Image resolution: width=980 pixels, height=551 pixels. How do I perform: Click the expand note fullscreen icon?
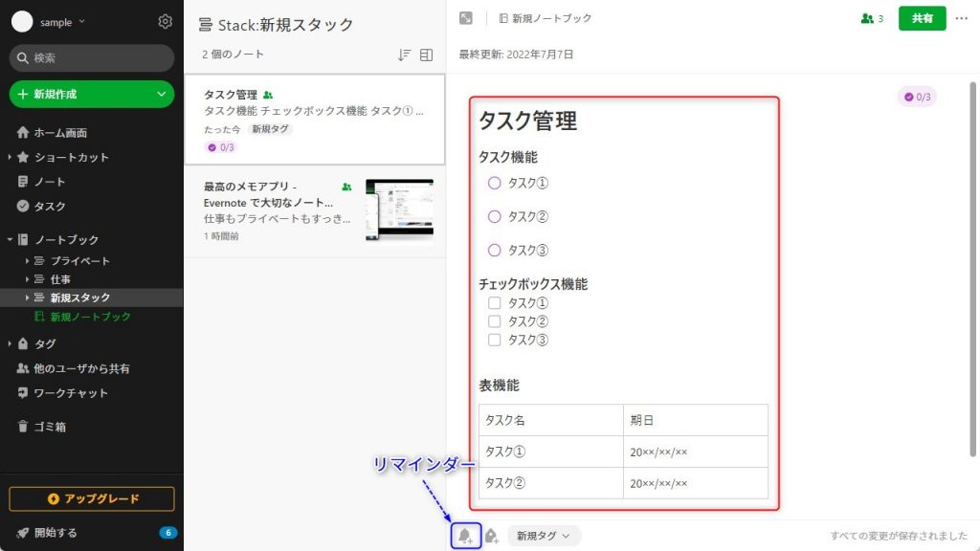click(x=466, y=18)
